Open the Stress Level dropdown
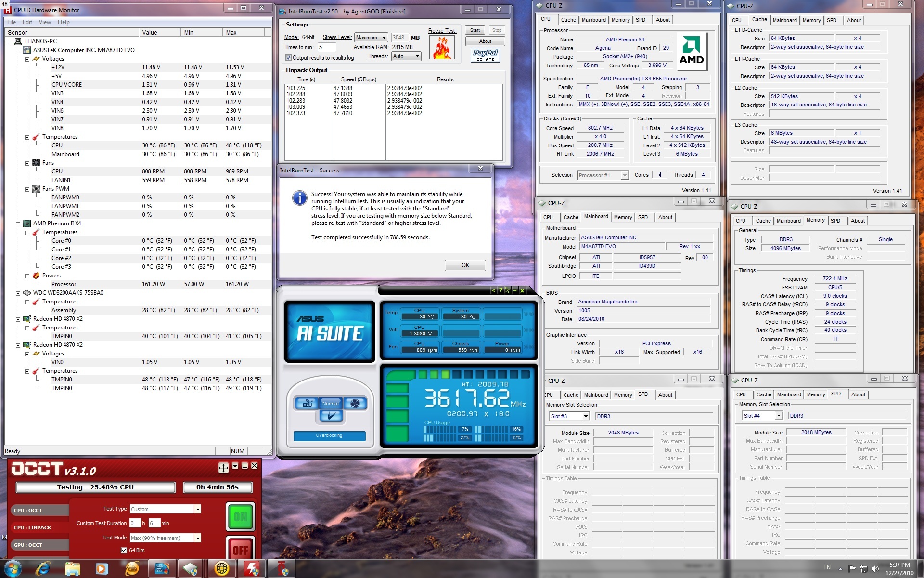Screen dimensions: 924x578 371,38
